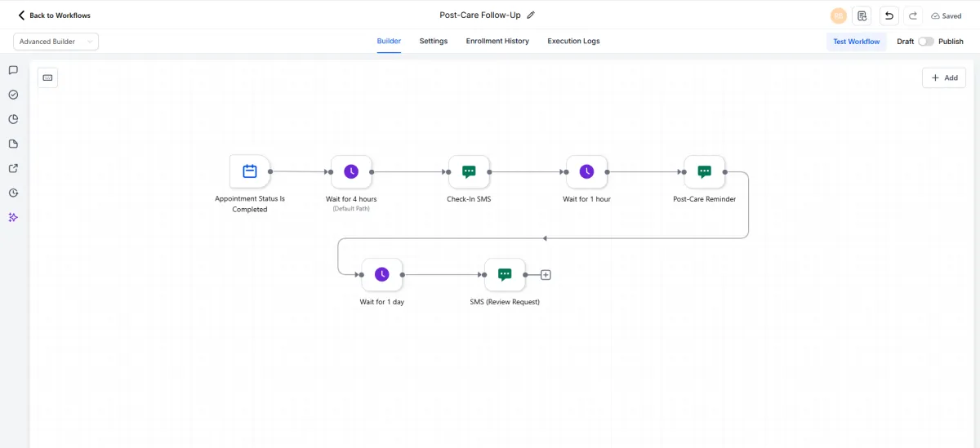Click the Add button on canvas

point(944,78)
